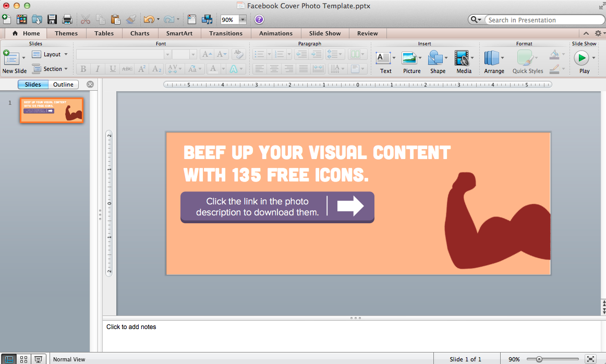Toggle underline formatting
Image resolution: width=606 pixels, height=364 pixels.
[113, 69]
